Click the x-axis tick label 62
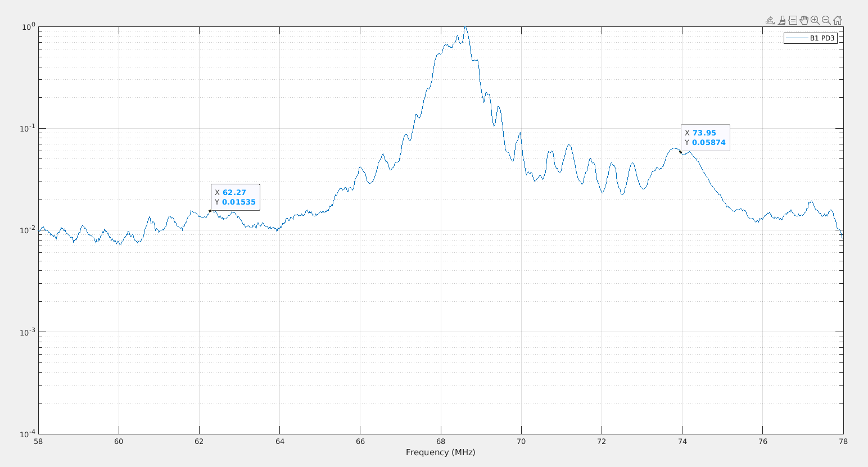 tap(199, 441)
